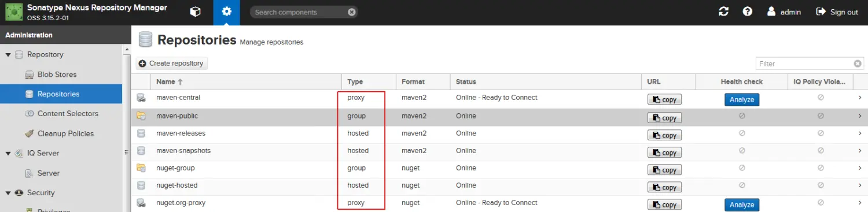Open Blob Stores in sidebar
The height and width of the screenshot is (212, 868).
coord(57,75)
